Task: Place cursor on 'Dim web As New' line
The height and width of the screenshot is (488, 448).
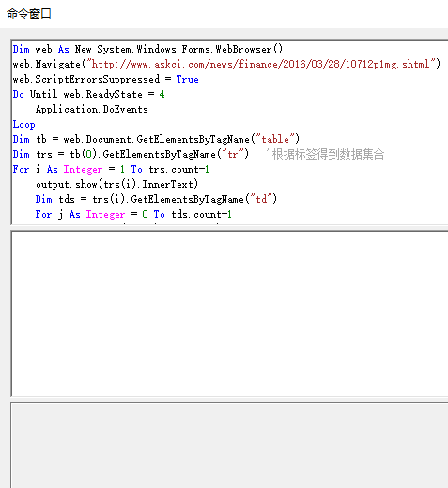Action: pyautogui.click(x=147, y=49)
